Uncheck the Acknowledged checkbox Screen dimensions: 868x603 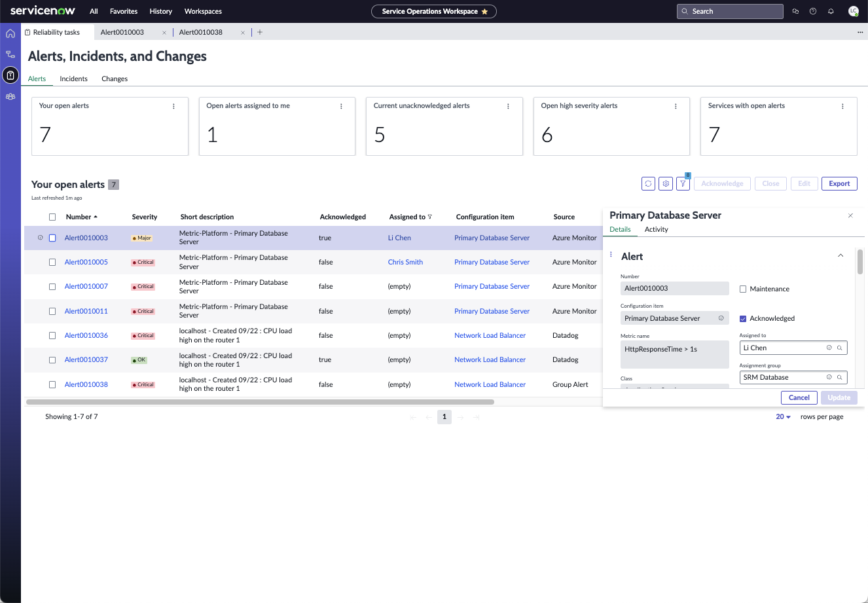pos(743,318)
